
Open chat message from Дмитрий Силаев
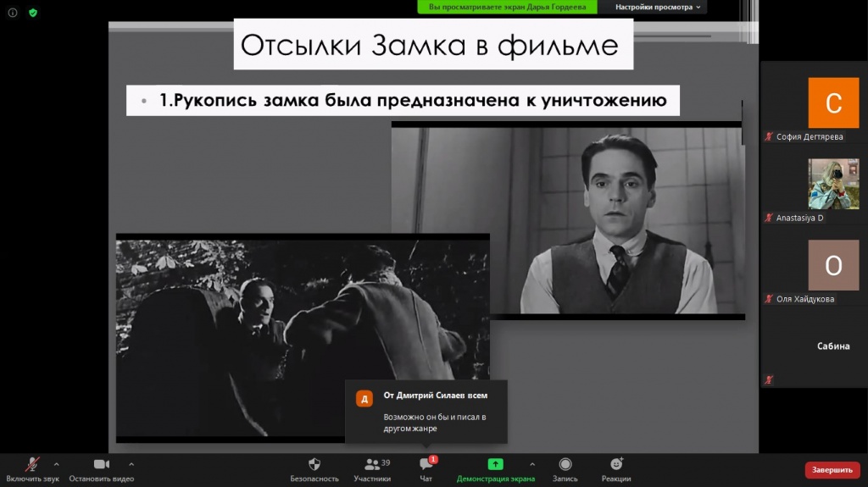click(x=426, y=412)
